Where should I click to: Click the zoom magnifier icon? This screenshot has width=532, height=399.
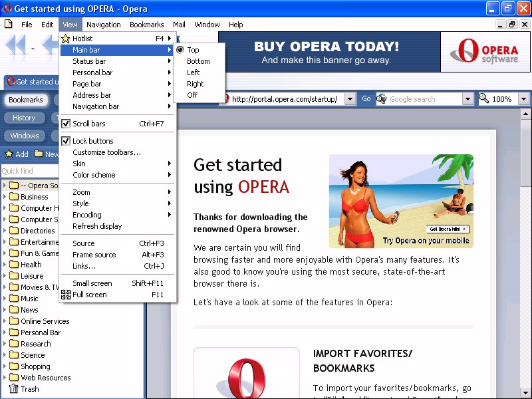[x=484, y=99]
